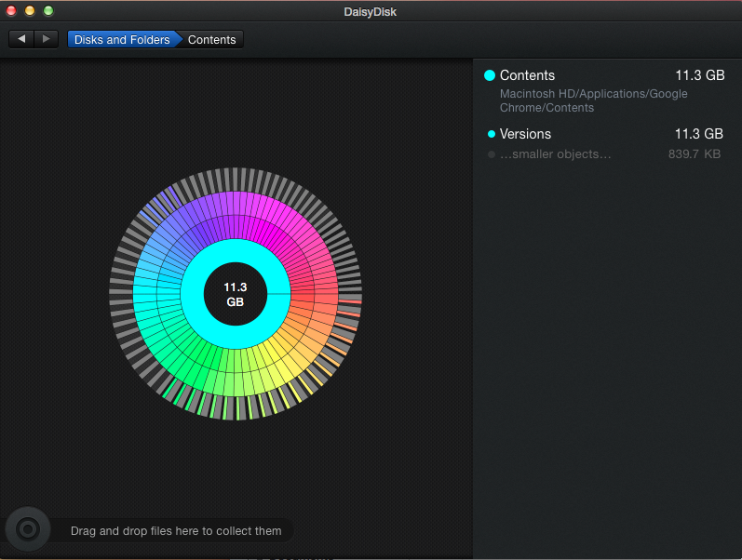
Task: Click the 11.3 GB size next to Versions
Action: pos(698,134)
